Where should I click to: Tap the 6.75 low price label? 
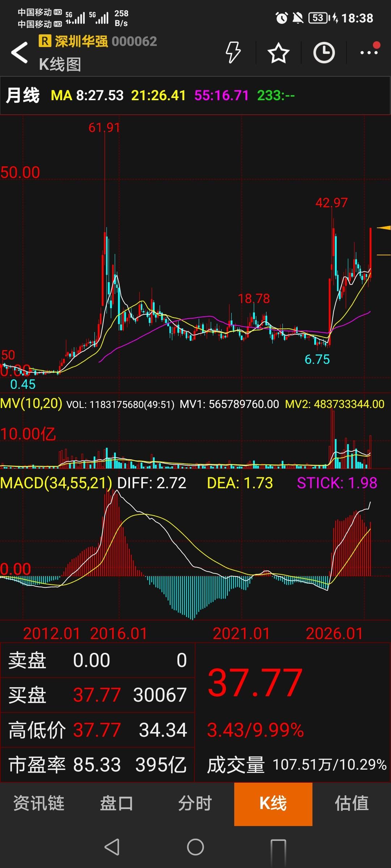(317, 359)
